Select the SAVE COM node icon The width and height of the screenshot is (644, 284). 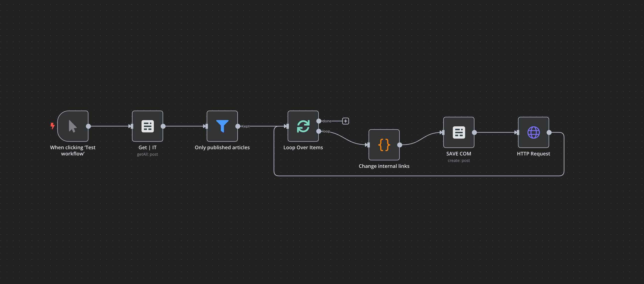click(x=458, y=133)
